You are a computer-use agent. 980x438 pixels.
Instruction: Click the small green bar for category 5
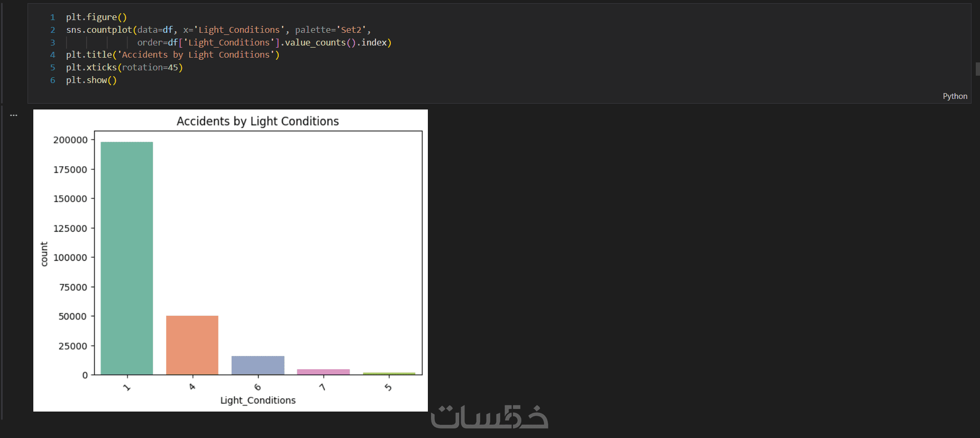[x=389, y=373]
